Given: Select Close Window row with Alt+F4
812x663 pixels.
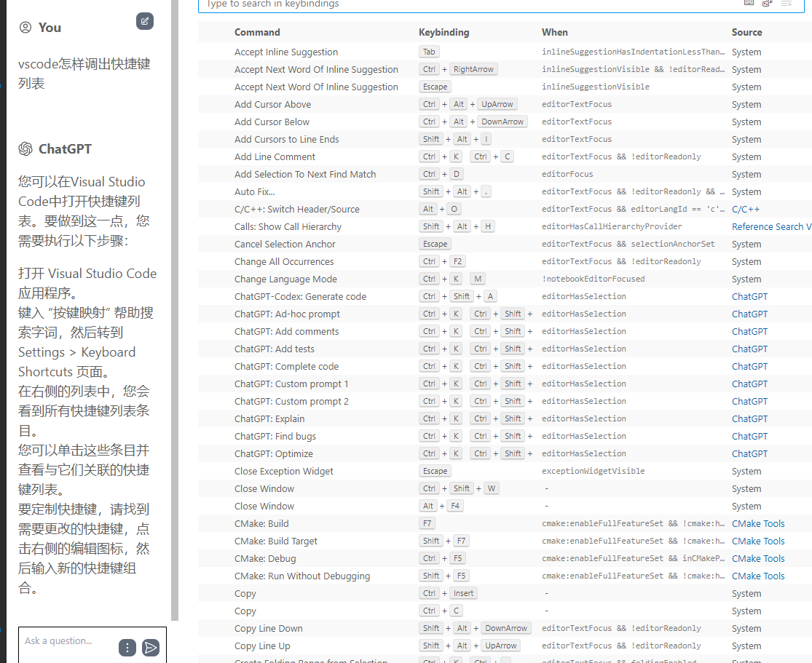Looking at the screenshot, I should point(505,507).
